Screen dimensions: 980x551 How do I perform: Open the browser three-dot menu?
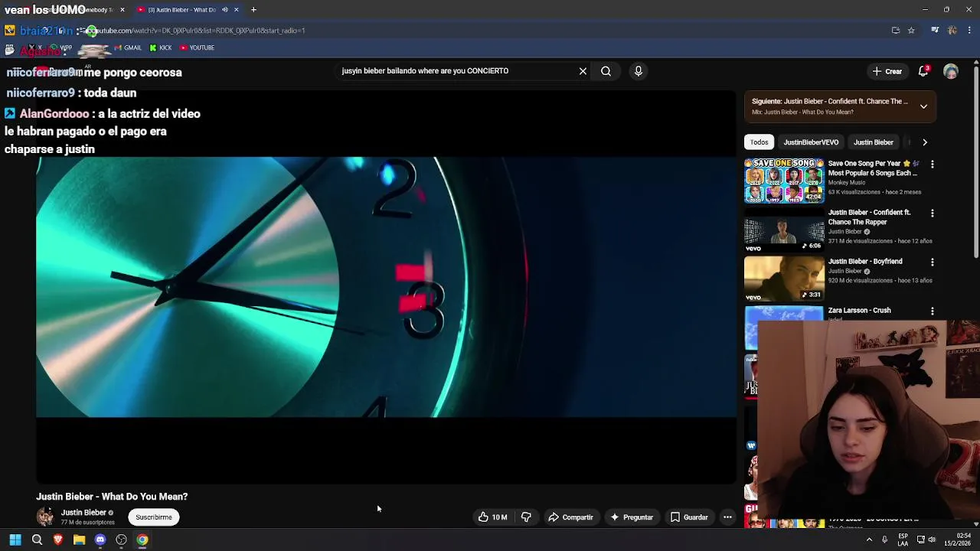tap(969, 31)
